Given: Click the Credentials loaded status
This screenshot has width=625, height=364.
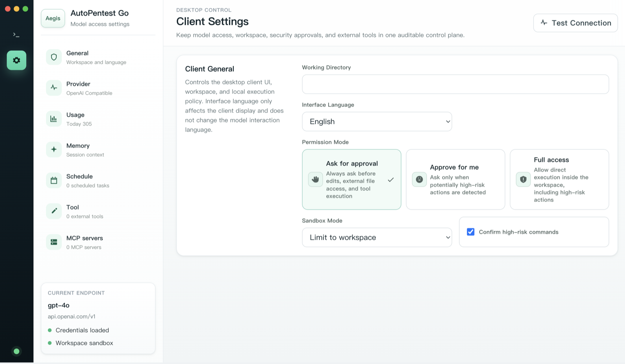Looking at the screenshot, I should coord(82,330).
